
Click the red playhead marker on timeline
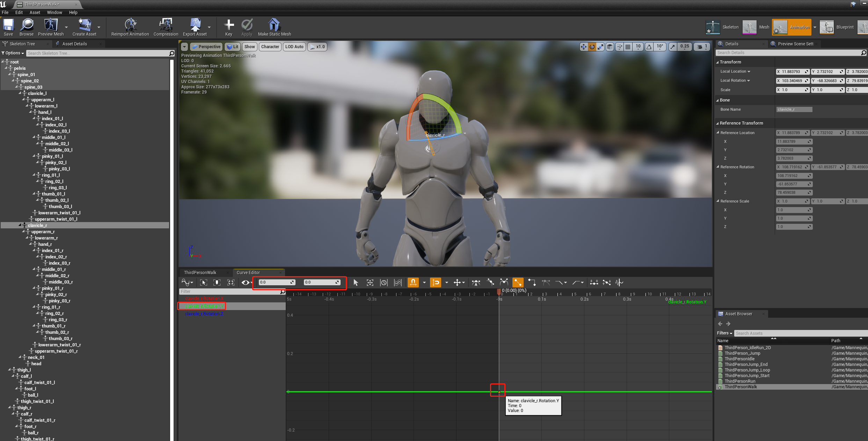click(499, 292)
